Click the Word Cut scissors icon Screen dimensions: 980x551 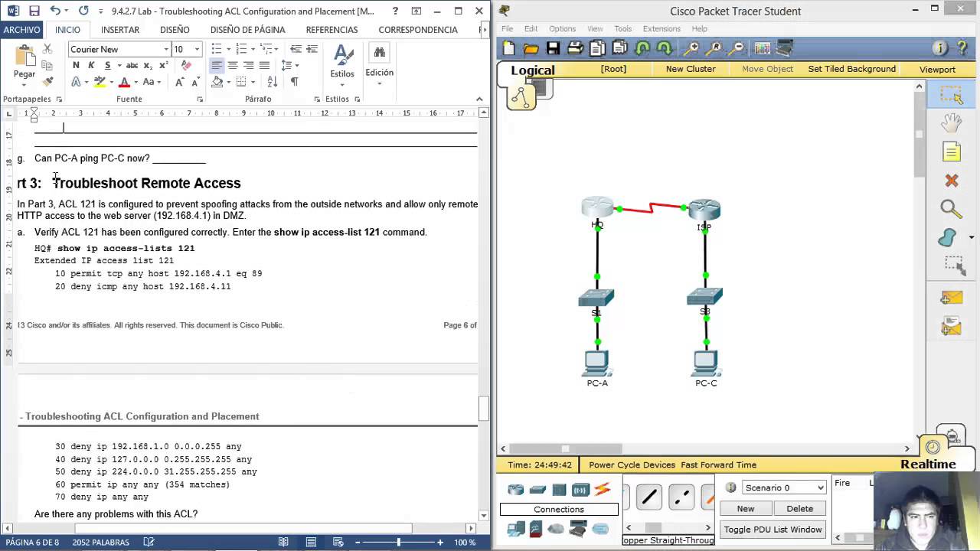[x=47, y=48]
